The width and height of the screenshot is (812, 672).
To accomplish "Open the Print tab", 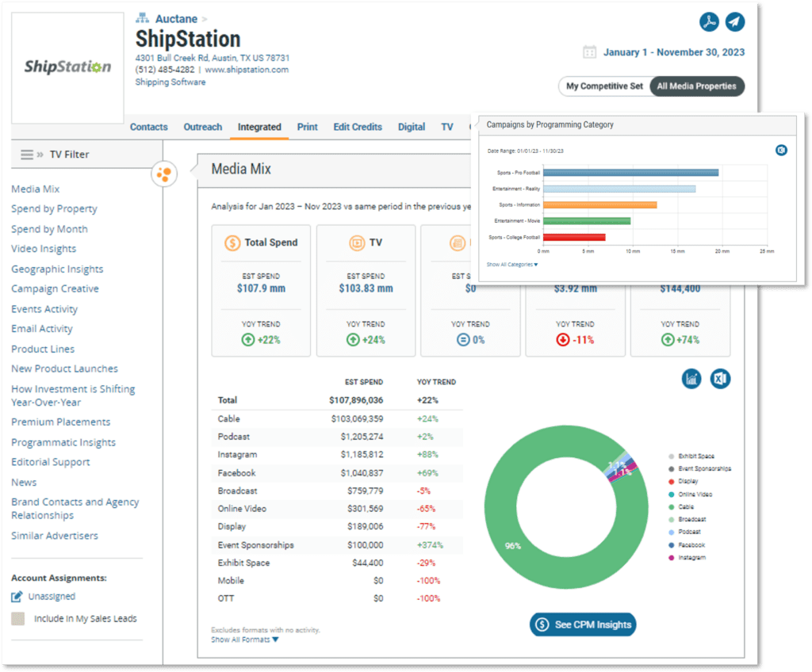I will tap(307, 127).
